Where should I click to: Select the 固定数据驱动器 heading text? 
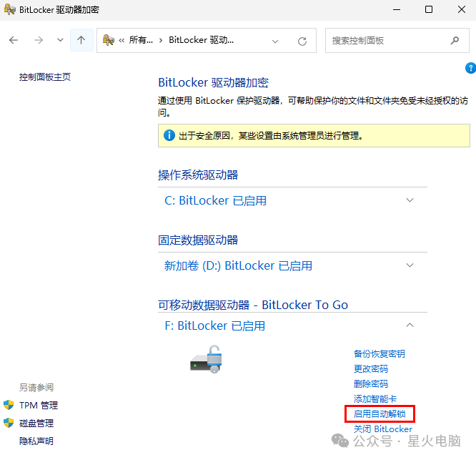pos(198,240)
